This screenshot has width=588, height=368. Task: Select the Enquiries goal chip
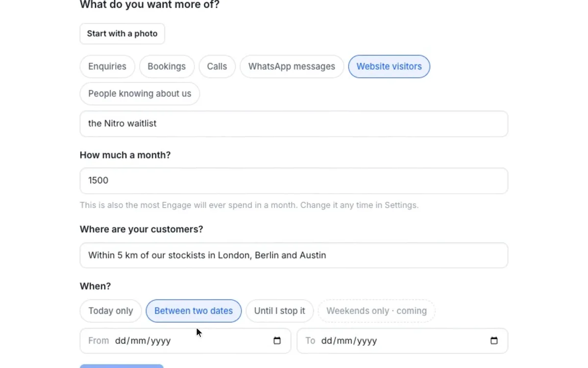[x=107, y=66]
